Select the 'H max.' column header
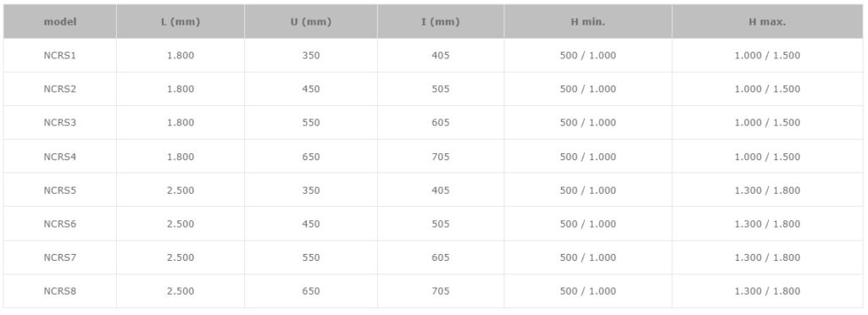 pos(767,22)
